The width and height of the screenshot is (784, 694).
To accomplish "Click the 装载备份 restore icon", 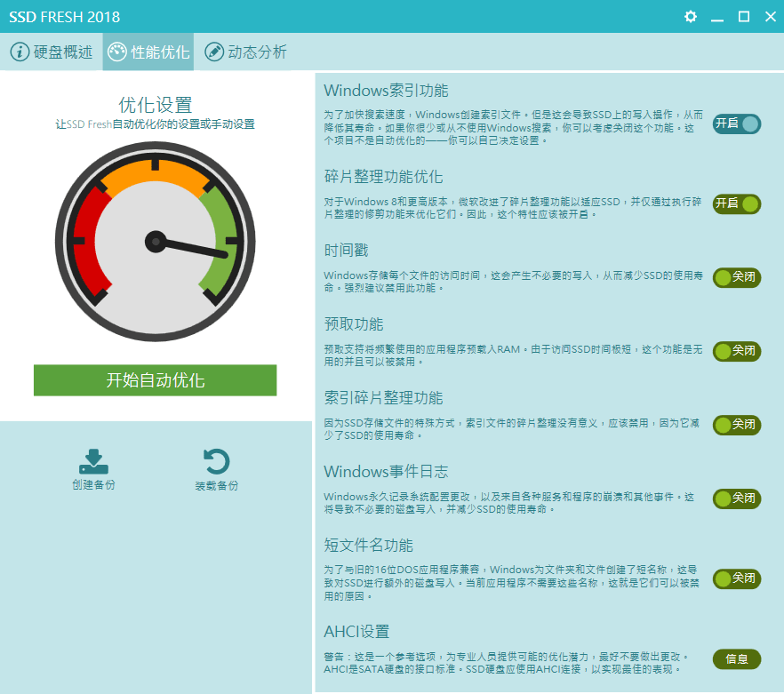I will [217, 461].
